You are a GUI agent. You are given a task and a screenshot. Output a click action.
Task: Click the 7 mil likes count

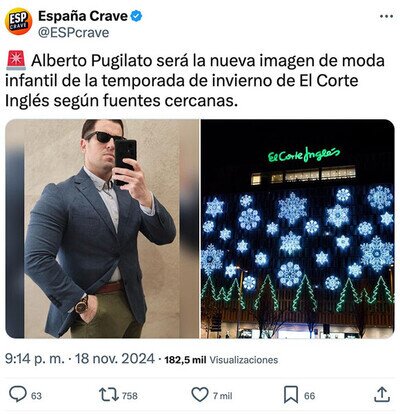tap(223, 396)
